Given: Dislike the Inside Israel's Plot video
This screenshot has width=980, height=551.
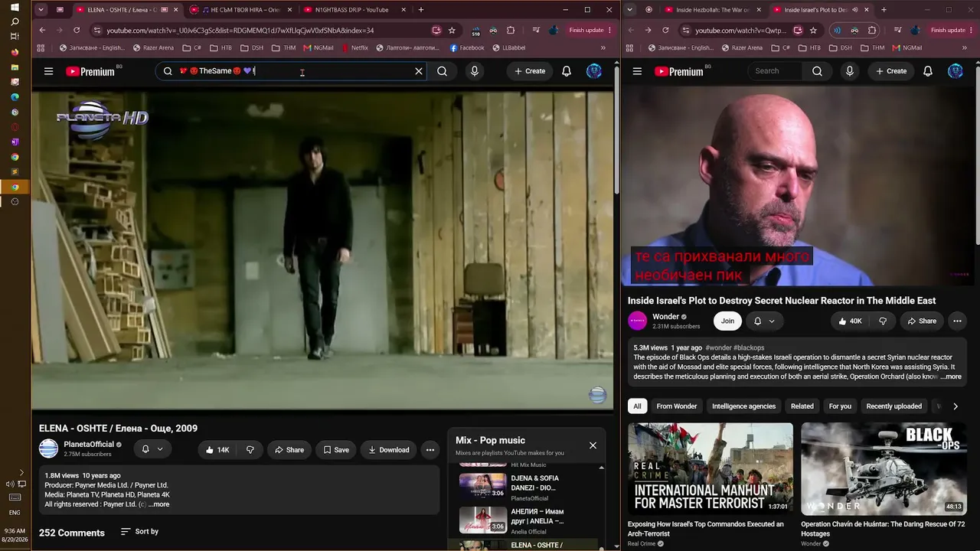Looking at the screenshot, I should click(x=883, y=321).
